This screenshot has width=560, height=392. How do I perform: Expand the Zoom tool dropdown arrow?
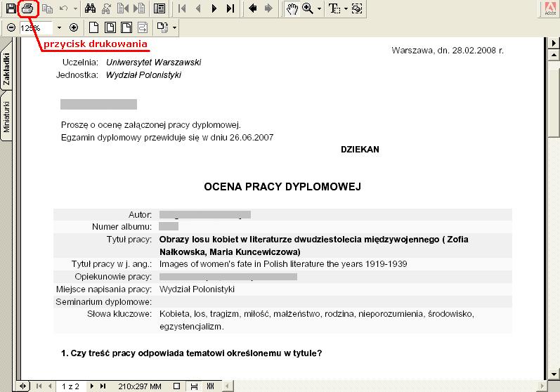(319, 8)
